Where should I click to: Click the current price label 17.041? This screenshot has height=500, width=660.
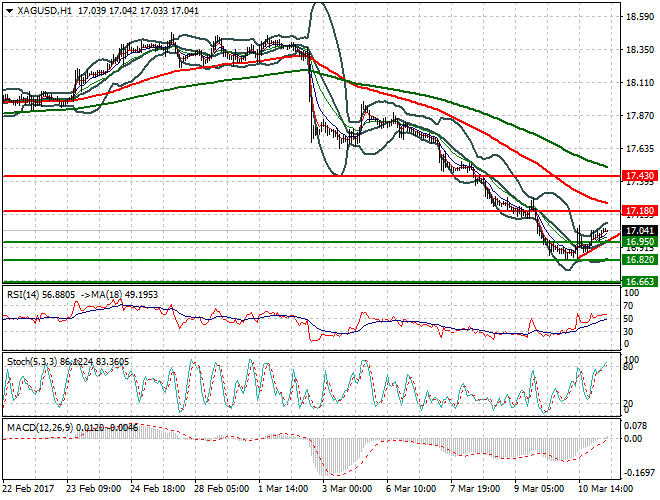pyautogui.click(x=640, y=230)
